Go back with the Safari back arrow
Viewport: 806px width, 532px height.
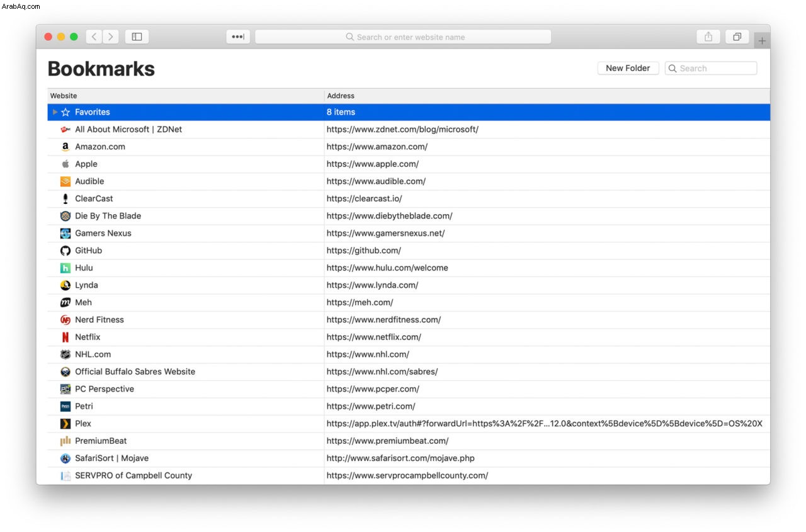click(94, 37)
